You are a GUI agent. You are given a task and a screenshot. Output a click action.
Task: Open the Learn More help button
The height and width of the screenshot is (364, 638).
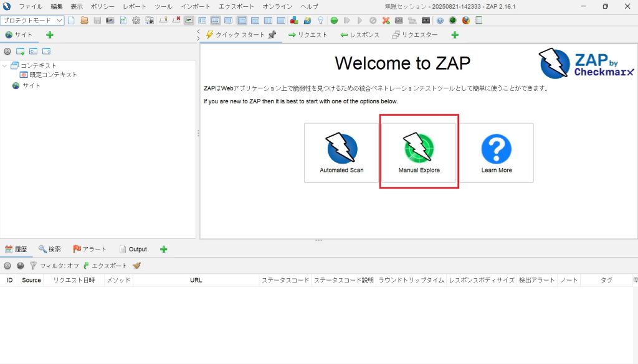coord(497,153)
